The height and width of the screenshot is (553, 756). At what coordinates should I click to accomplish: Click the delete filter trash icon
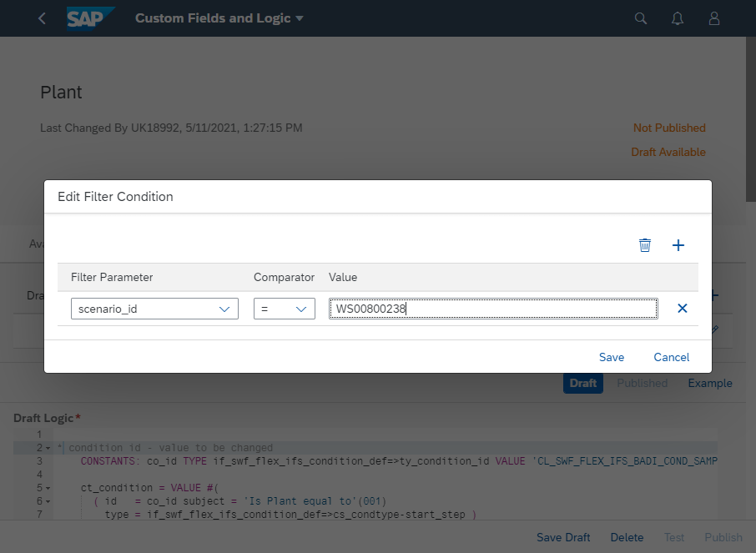(x=644, y=244)
